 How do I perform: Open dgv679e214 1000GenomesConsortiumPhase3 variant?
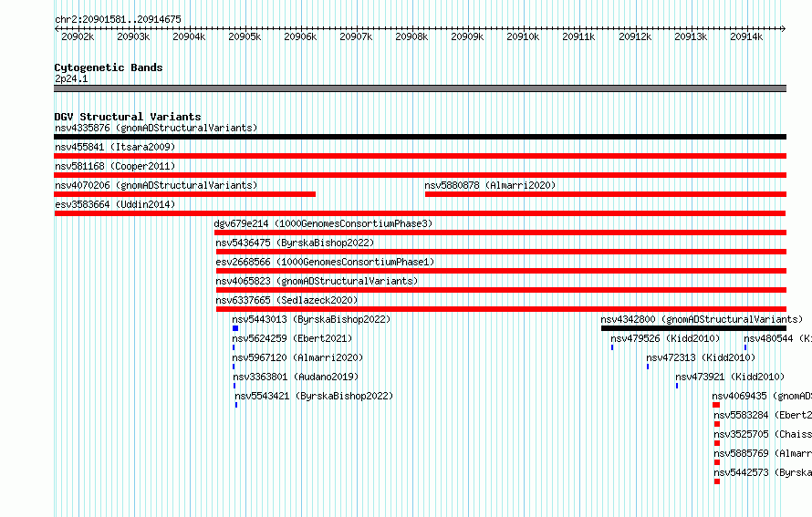tap(323, 223)
